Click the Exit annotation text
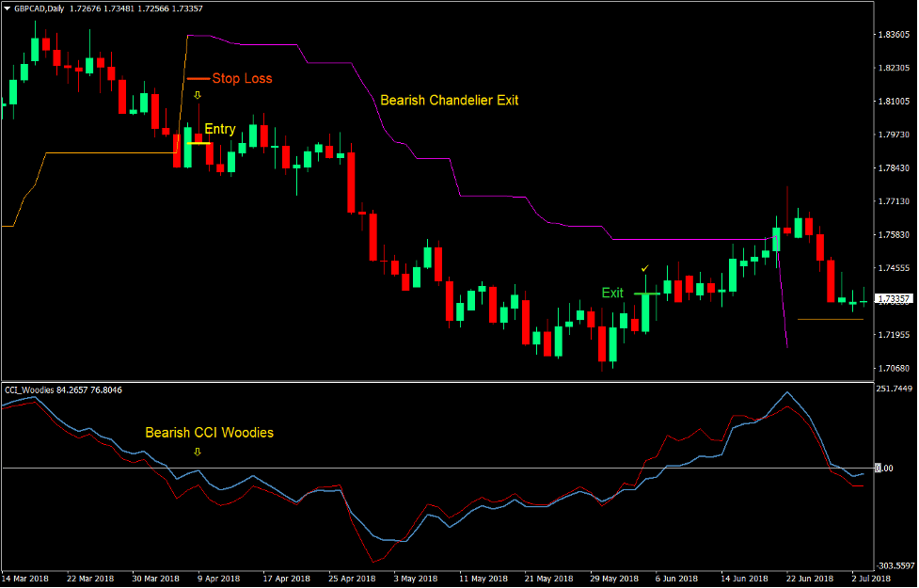 tap(612, 293)
